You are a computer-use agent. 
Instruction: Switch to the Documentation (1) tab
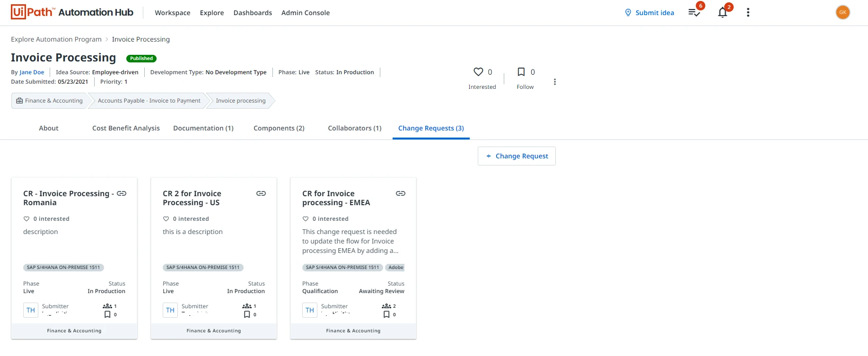203,128
